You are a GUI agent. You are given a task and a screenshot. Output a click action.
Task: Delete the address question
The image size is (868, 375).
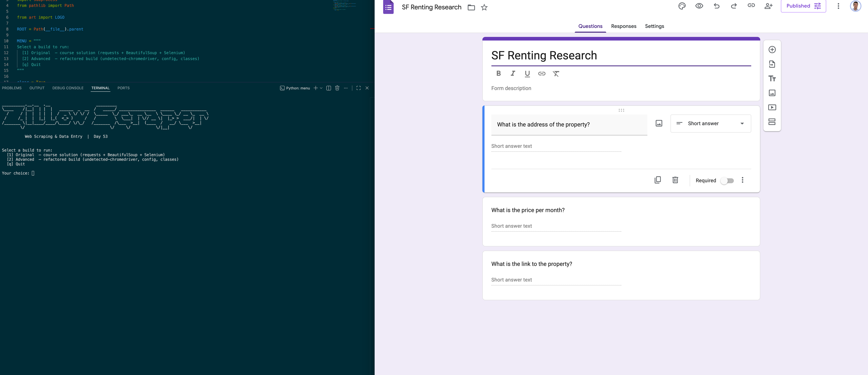pyautogui.click(x=675, y=180)
